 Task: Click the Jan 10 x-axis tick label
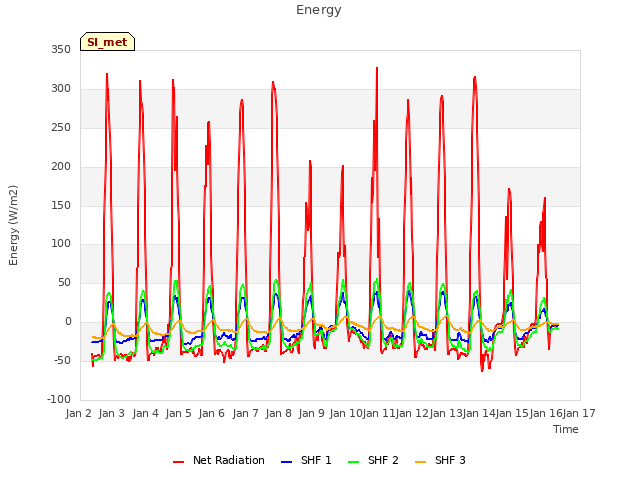click(x=346, y=413)
